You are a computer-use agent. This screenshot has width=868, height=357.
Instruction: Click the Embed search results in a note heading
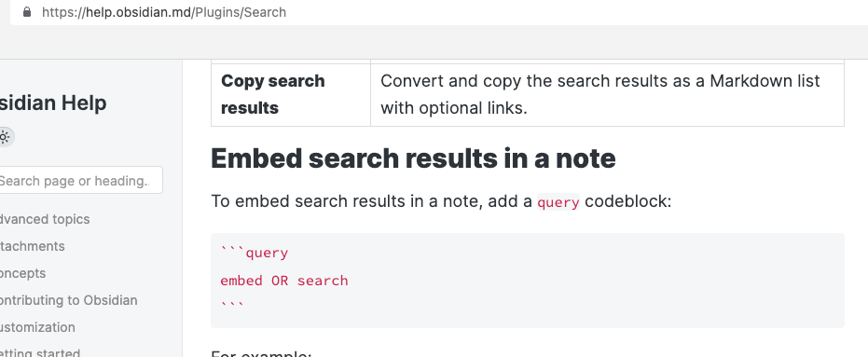click(x=414, y=158)
